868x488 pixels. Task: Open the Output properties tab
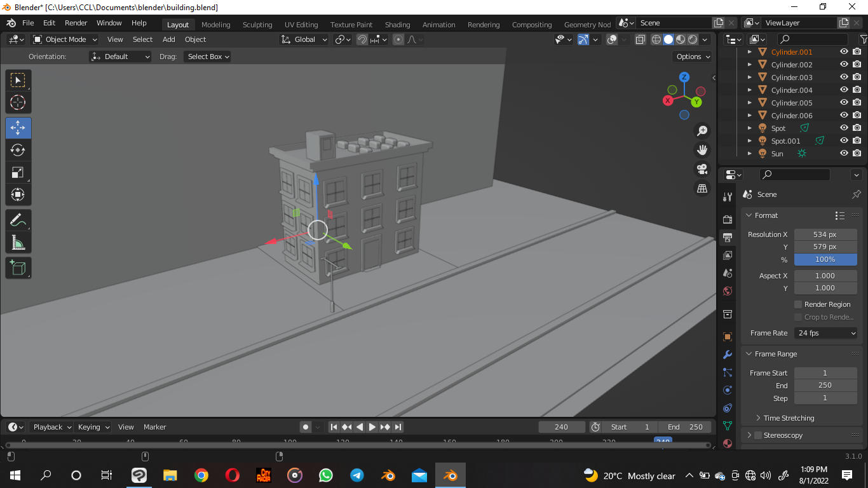pos(728,238)
